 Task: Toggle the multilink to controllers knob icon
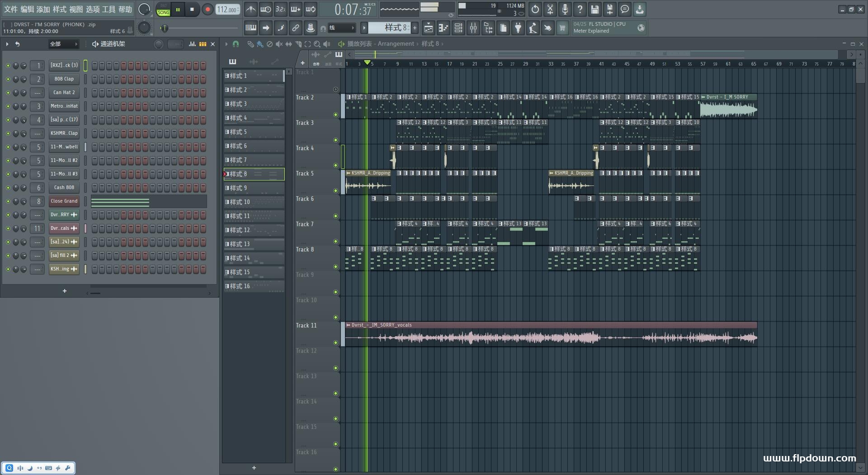[311, 28]
